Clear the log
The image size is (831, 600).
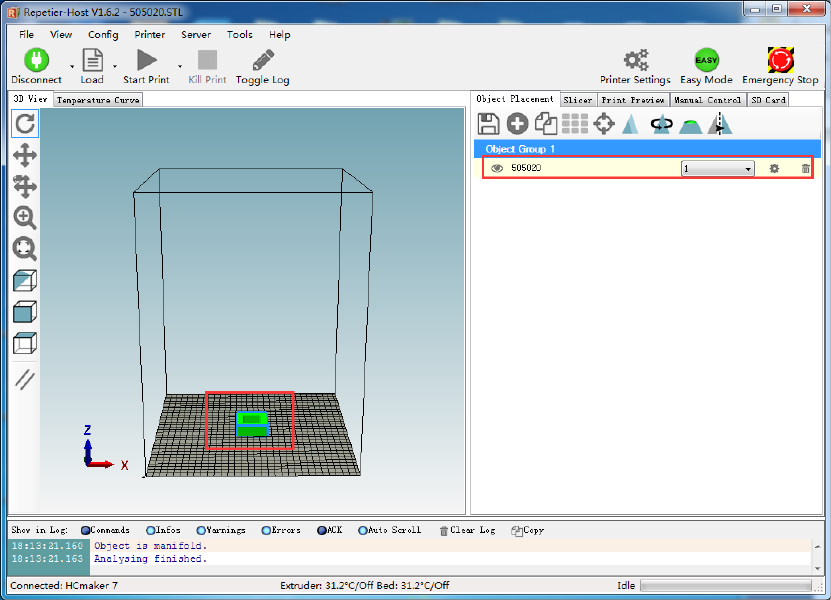(467, 530)
